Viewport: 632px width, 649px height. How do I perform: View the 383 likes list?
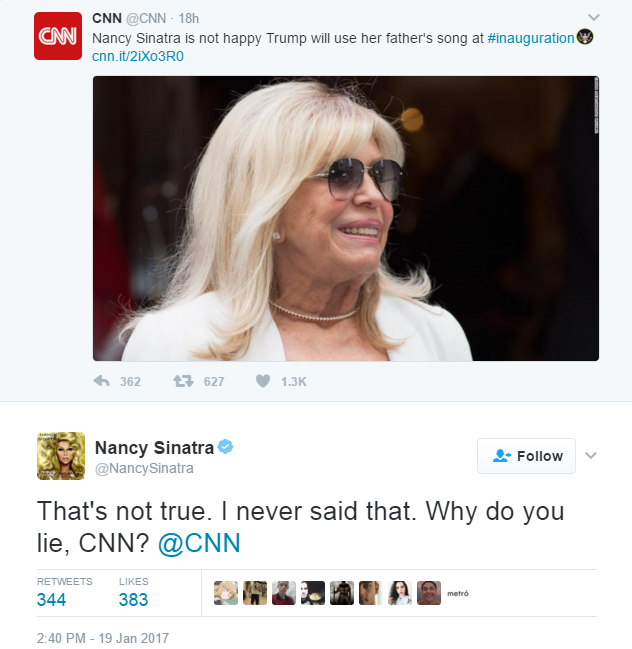(133, 593)
